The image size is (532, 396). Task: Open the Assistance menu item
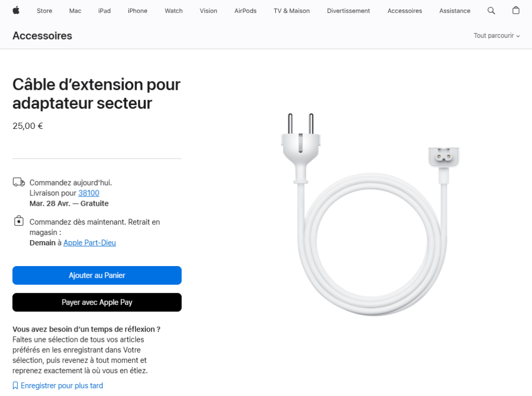455,11
